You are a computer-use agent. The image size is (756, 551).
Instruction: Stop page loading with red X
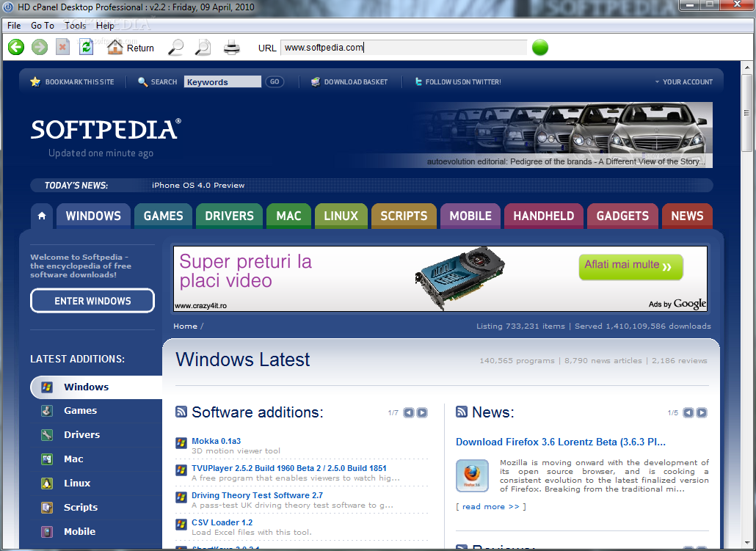[x=62, y=47]
